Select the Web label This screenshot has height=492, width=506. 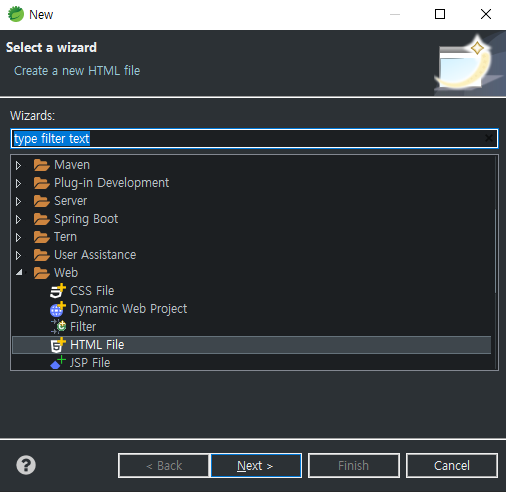click(66, 273)
